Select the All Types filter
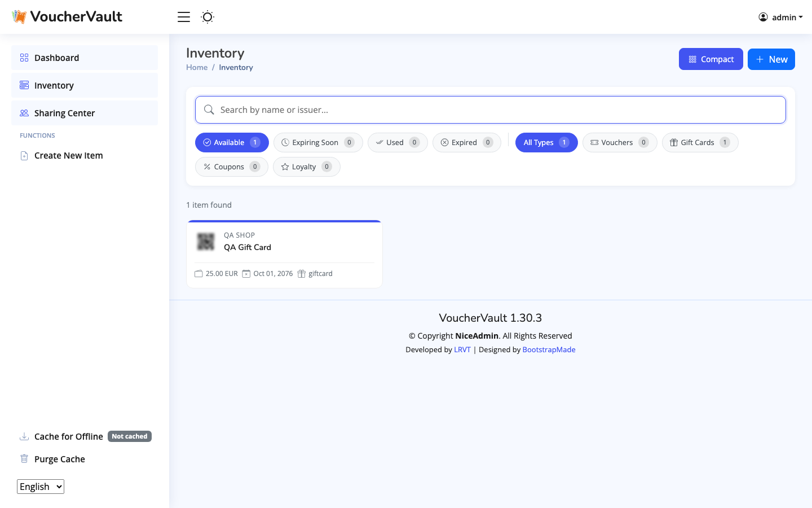The image size is (812, 508). pos(546,143)
